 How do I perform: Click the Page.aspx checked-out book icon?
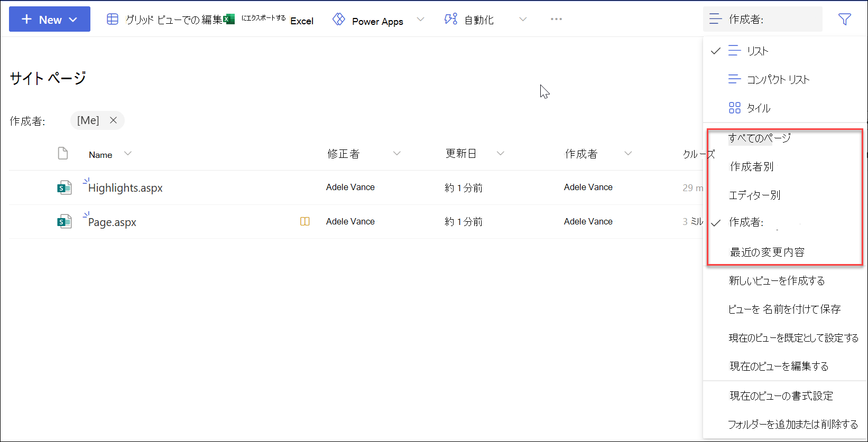(305, 222)
